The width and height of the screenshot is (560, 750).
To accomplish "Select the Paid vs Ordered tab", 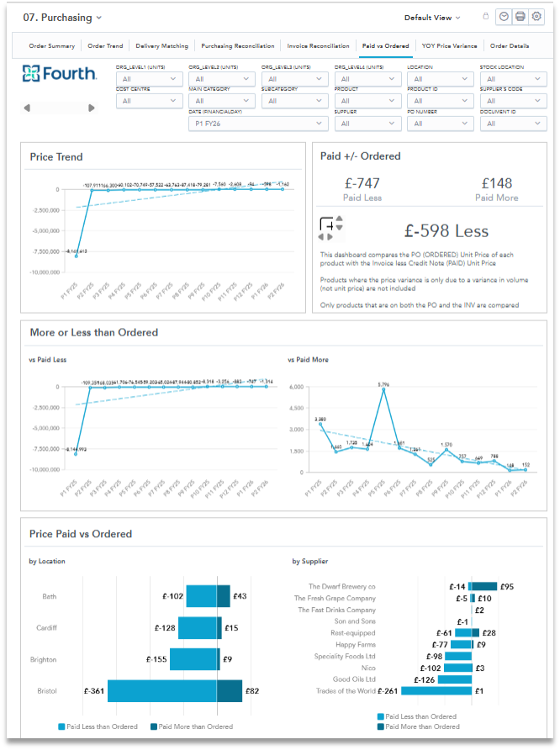I will pos(385,46).
